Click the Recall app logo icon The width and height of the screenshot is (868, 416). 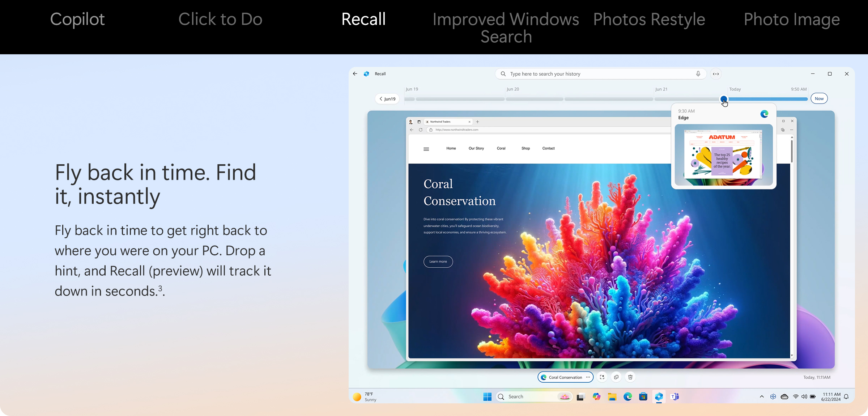pyautogui.click(x=366, y=74)
